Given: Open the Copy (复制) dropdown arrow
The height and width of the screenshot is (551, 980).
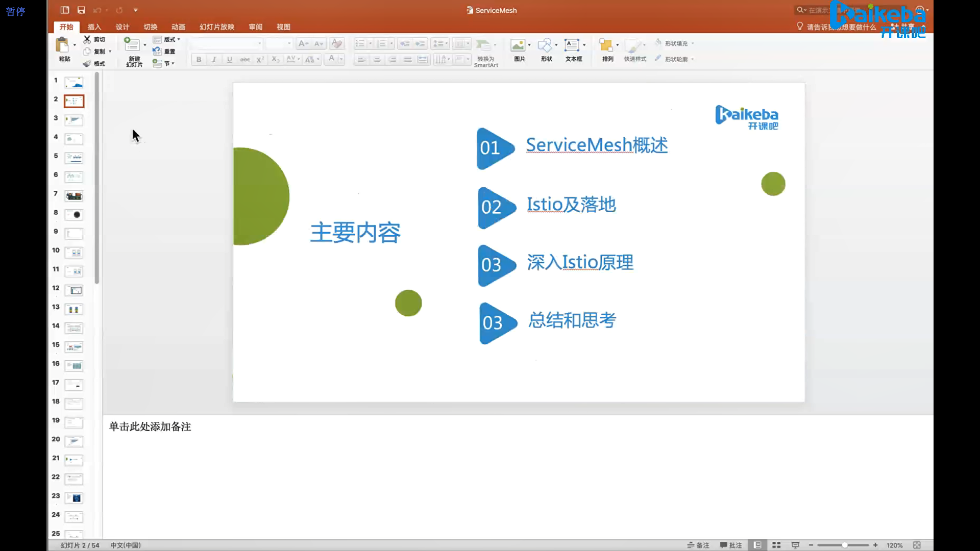Looking at the screenshot, I should [x=110, y=51].
